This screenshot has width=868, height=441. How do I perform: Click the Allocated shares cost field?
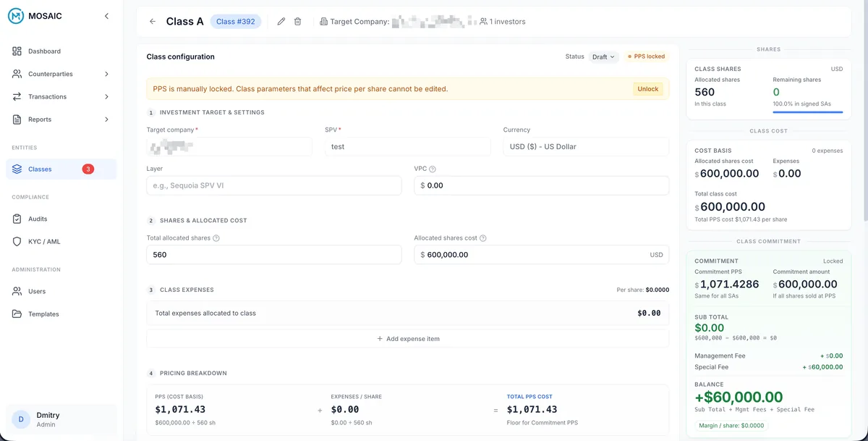[x=542, y=255]
